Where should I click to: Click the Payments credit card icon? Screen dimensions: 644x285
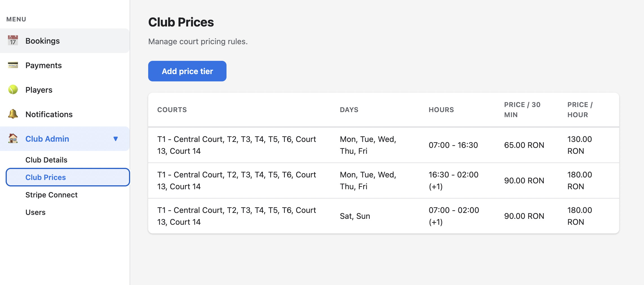point(12,65)
